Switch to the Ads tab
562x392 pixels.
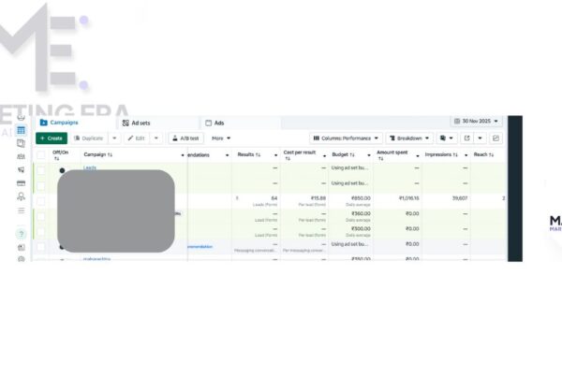point(214,123)
